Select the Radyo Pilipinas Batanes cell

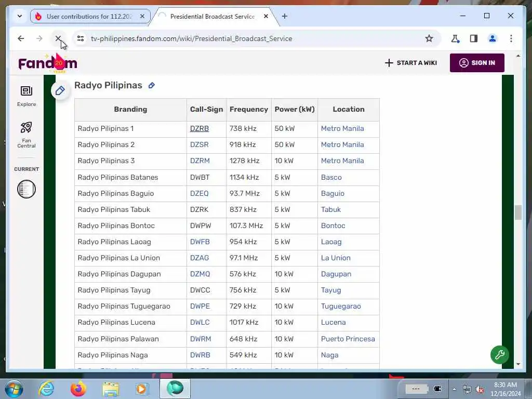[130, 178]
